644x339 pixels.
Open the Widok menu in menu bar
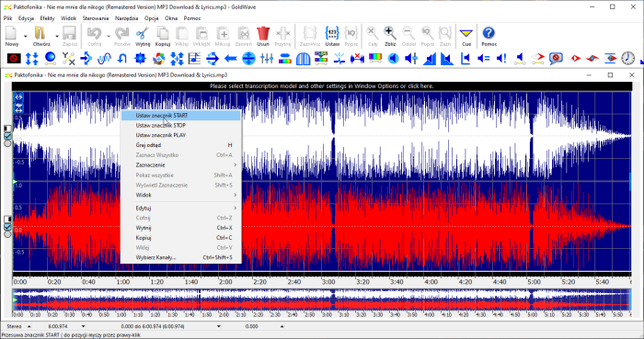[69, 18]
